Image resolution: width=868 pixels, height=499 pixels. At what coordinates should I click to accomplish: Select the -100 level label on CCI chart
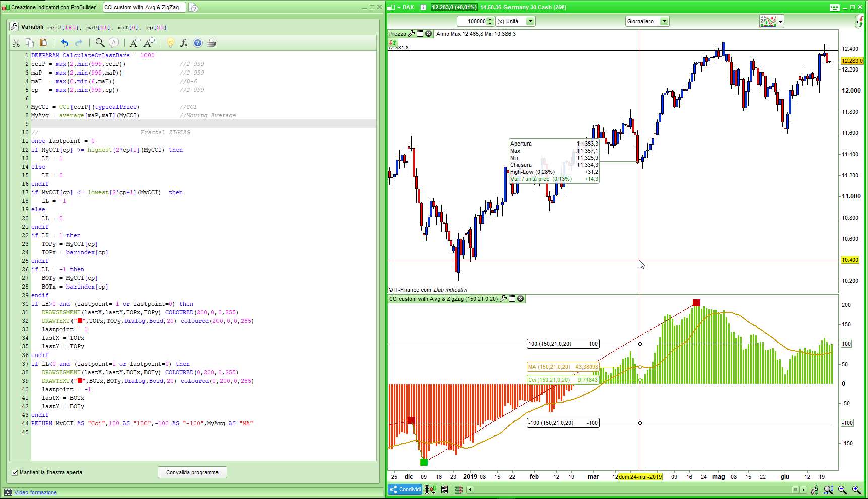(x=563, y=423)
